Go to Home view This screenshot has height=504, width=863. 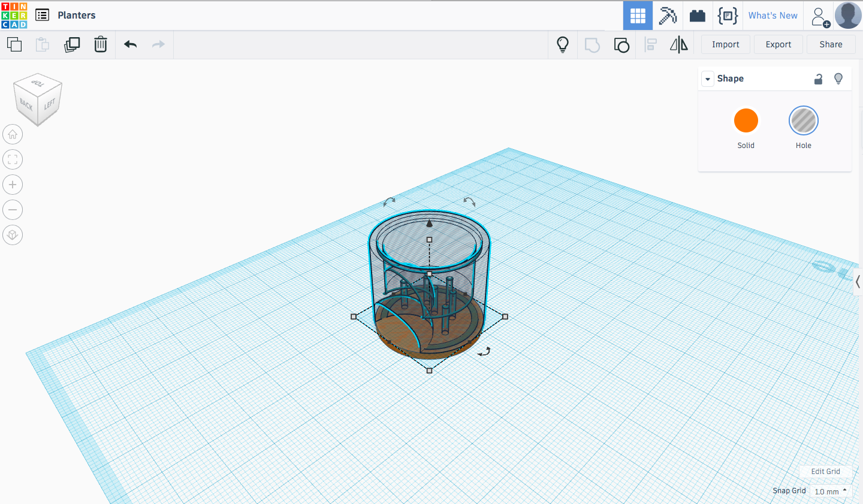13,134
